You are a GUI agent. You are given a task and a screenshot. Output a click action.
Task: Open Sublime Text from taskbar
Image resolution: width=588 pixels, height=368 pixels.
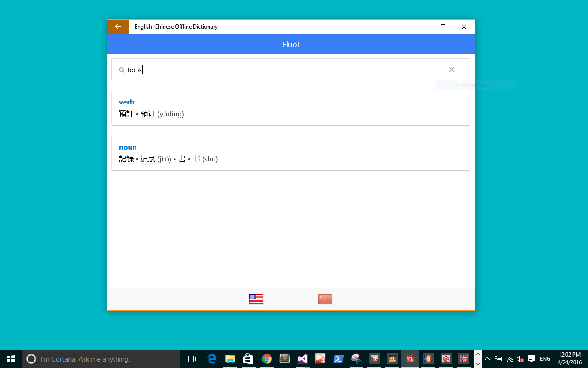(285, 359)
